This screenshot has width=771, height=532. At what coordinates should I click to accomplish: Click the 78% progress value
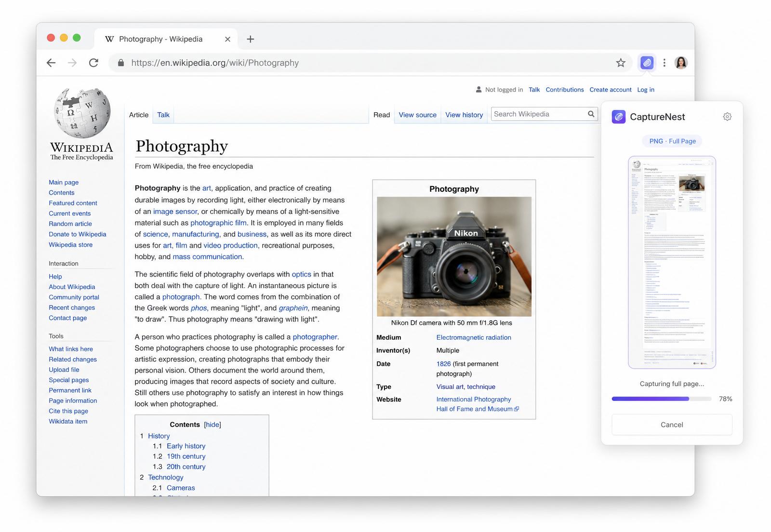(725, 399)
